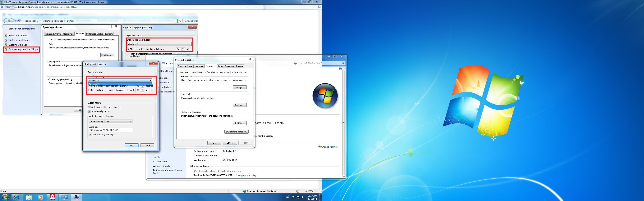Collapse the Default operating system combo box
This screenshot has width=644, height=201.
120,81
